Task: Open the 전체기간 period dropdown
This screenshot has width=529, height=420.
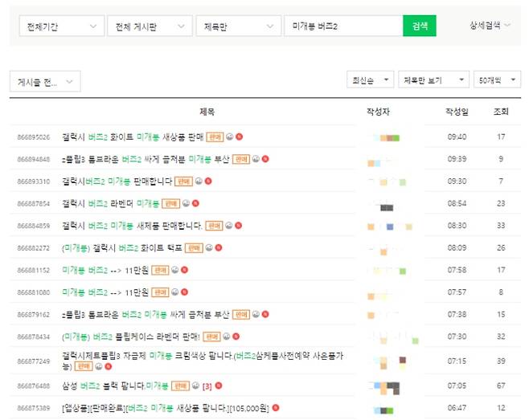Action: [62, 26]
